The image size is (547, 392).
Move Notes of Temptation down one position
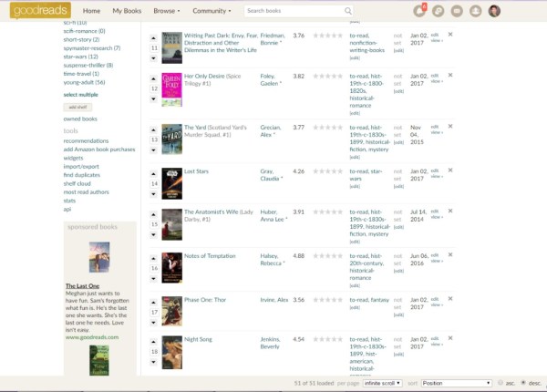(153, 278)
